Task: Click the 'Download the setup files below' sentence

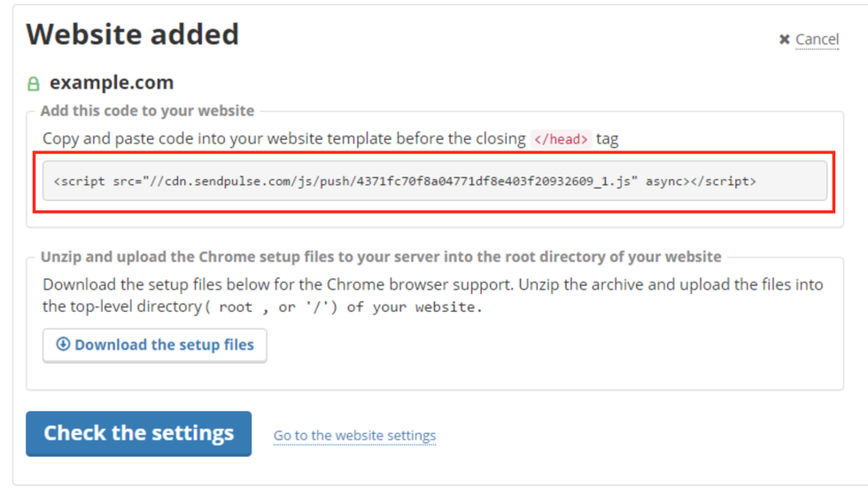Action: (x=266, y=285)
